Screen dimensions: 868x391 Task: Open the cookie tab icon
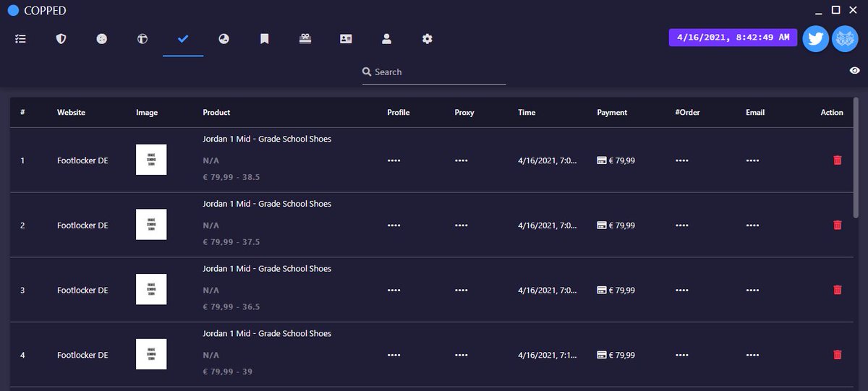(x=102, y=39)
